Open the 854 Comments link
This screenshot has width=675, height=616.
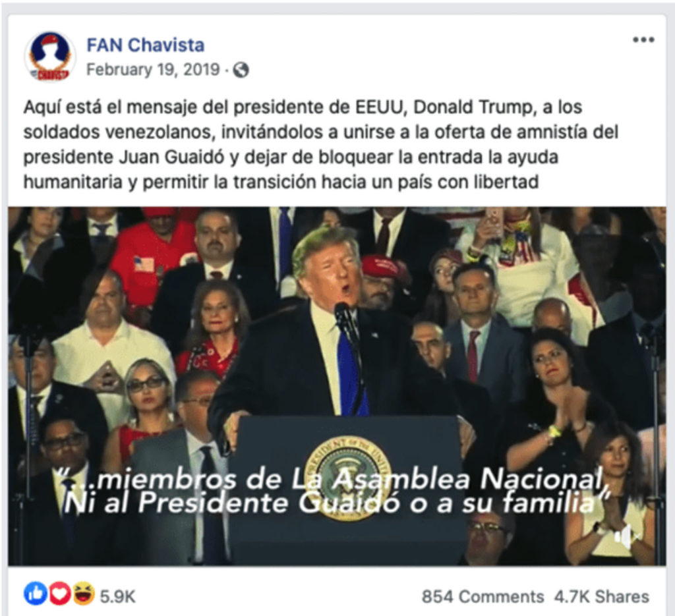coord(483,597)
